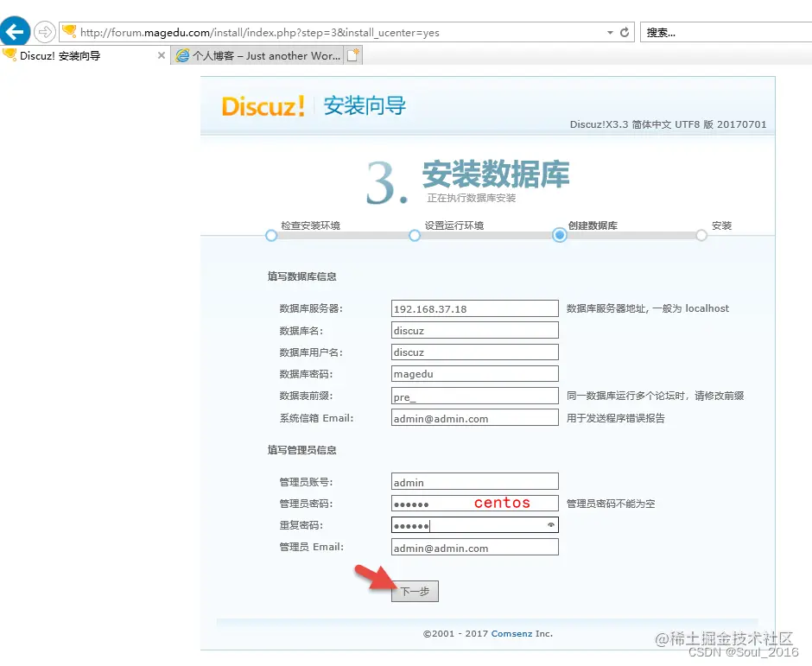Click the 重复密码: field label

click(301, 525)
